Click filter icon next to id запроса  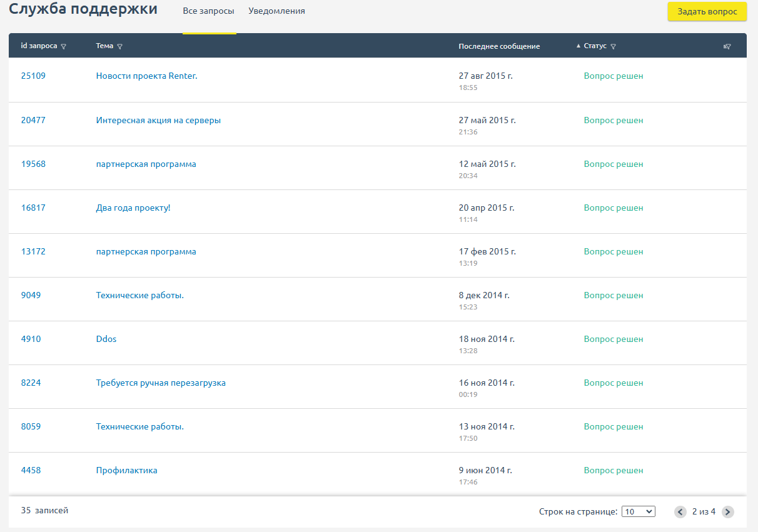click(x=64, y=46)
